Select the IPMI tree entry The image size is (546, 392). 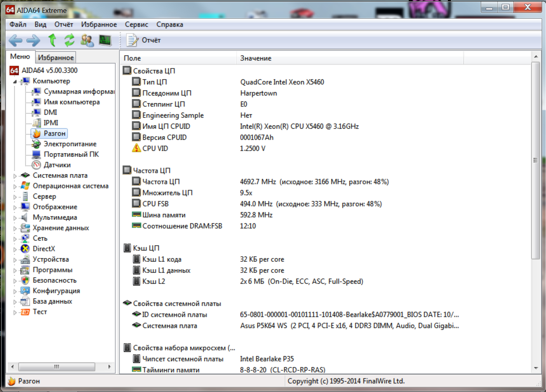(51, 123)
